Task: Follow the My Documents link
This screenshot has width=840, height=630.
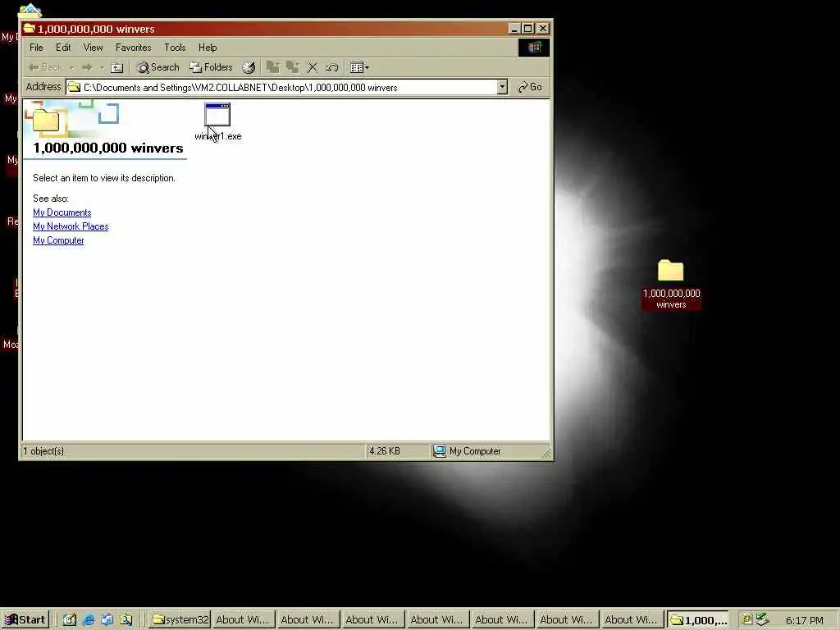Action: (x=62, y=212)
